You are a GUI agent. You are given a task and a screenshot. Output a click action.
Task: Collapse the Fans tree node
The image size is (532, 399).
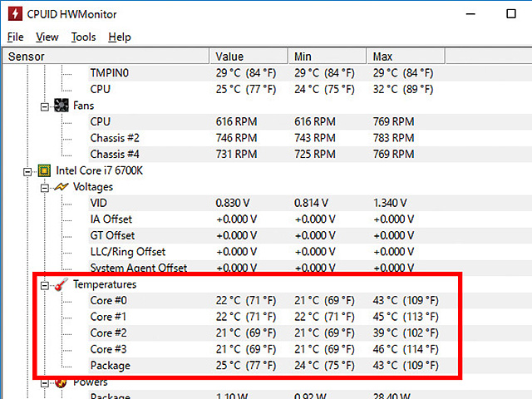pos(44,107)
